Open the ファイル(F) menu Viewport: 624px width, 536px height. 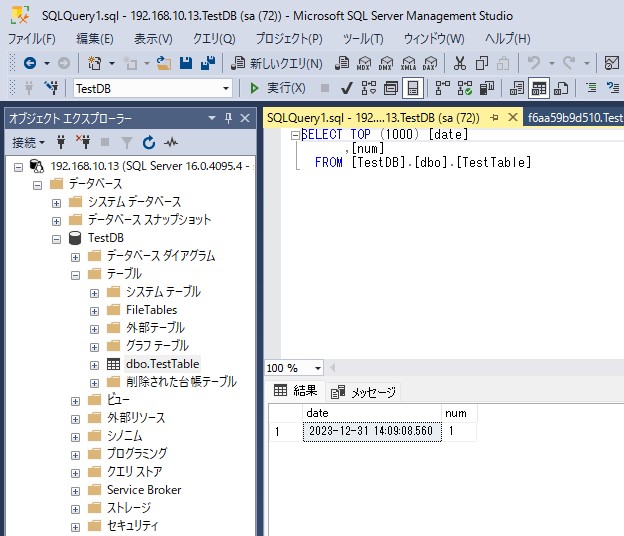tap(32, 39)
